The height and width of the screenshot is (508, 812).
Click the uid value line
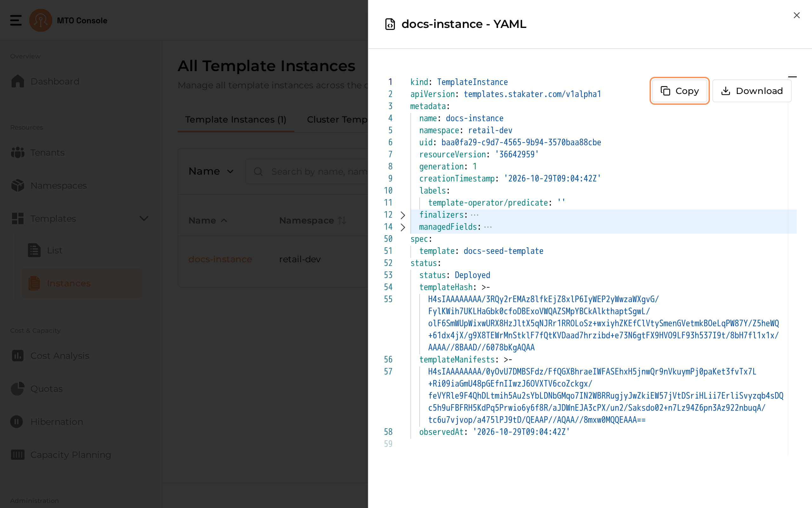(x=510, y=143)
